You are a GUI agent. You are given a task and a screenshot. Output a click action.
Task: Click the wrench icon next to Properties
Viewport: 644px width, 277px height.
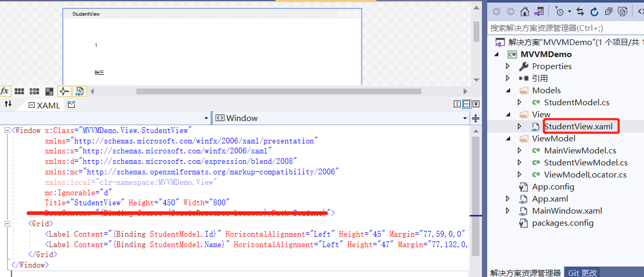pyautogui.click(x=524, y=67)
